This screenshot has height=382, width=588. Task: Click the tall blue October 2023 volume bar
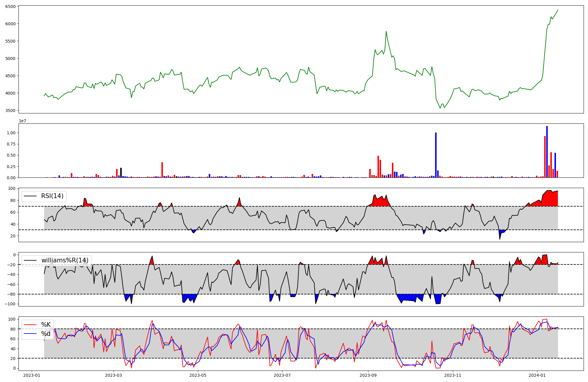(436, 155)
